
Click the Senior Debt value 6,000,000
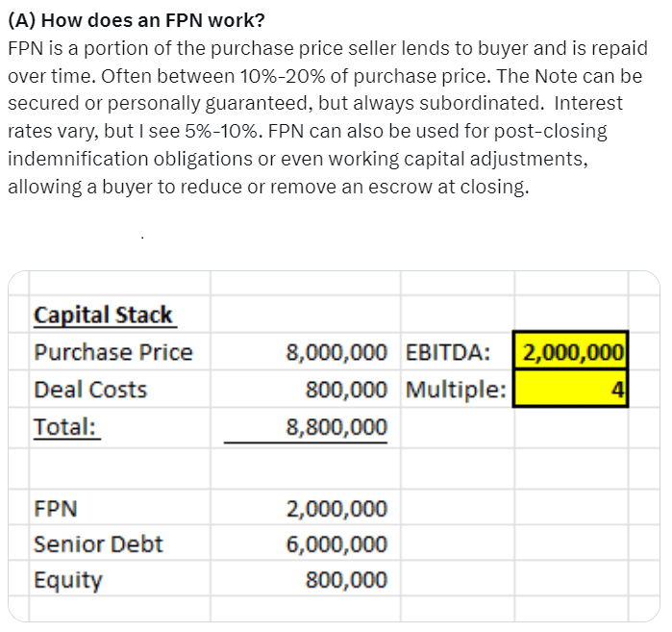click(x=336, y=544)
